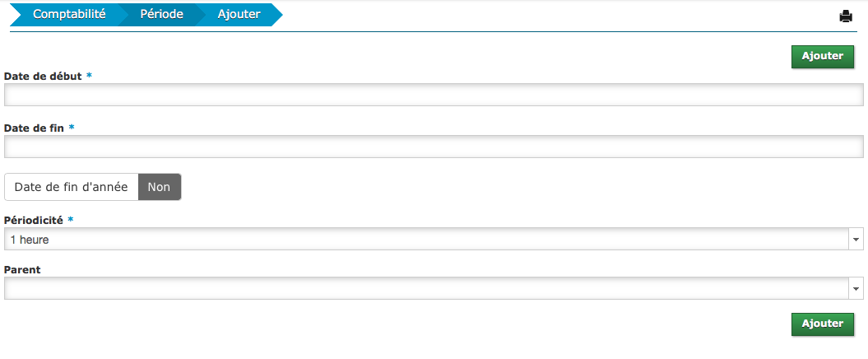Select the Ajouter breadcrumb step

coord(239,15)
